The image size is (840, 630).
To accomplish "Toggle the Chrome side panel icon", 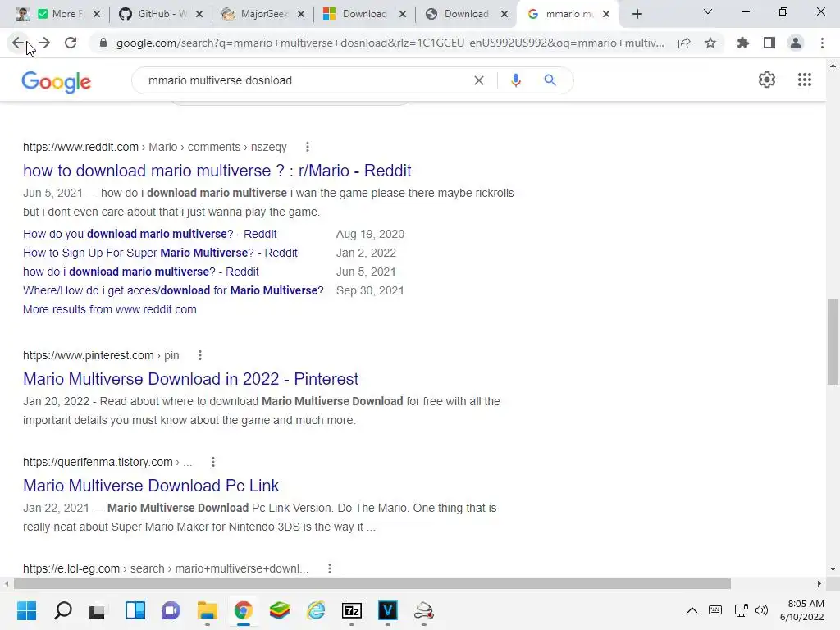I will [769, 43].
